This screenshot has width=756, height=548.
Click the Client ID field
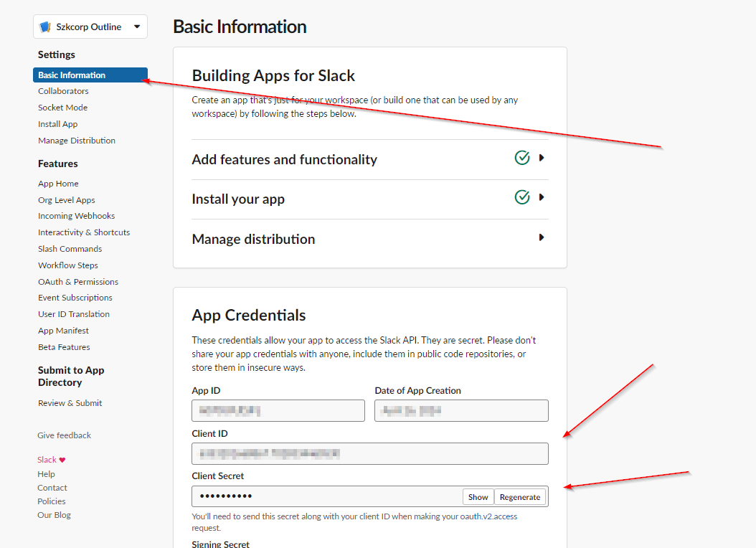coord(370,453)
